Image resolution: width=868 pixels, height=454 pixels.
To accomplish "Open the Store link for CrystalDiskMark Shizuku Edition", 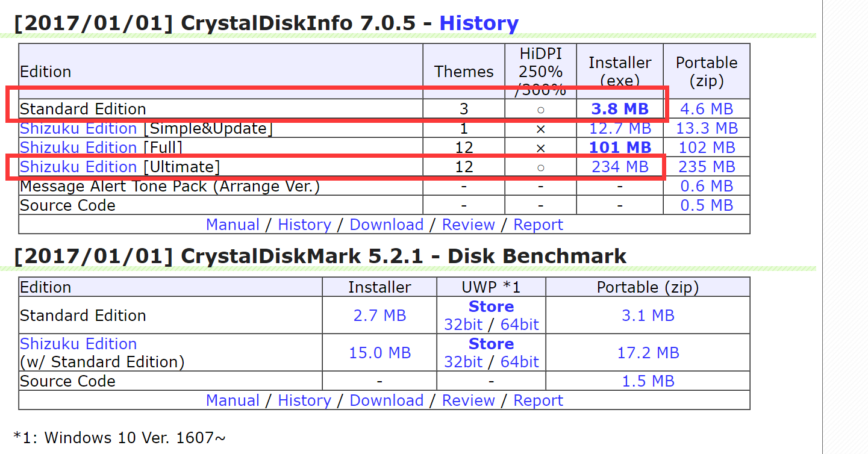I will 491,344.
